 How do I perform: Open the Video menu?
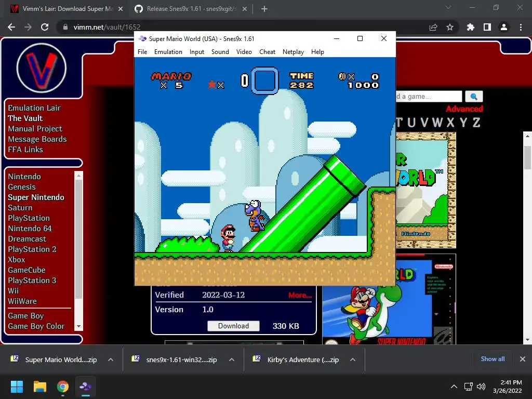(244, 52)
